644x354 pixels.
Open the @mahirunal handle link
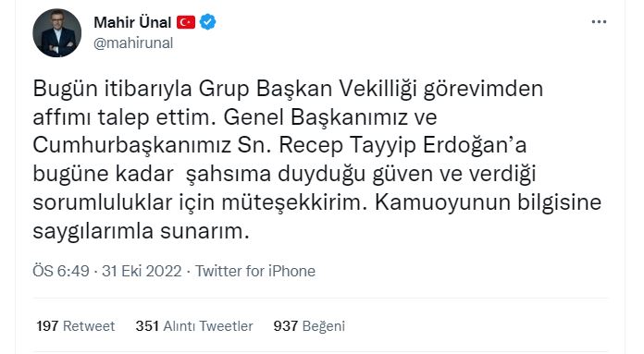[x=133, y=43]
